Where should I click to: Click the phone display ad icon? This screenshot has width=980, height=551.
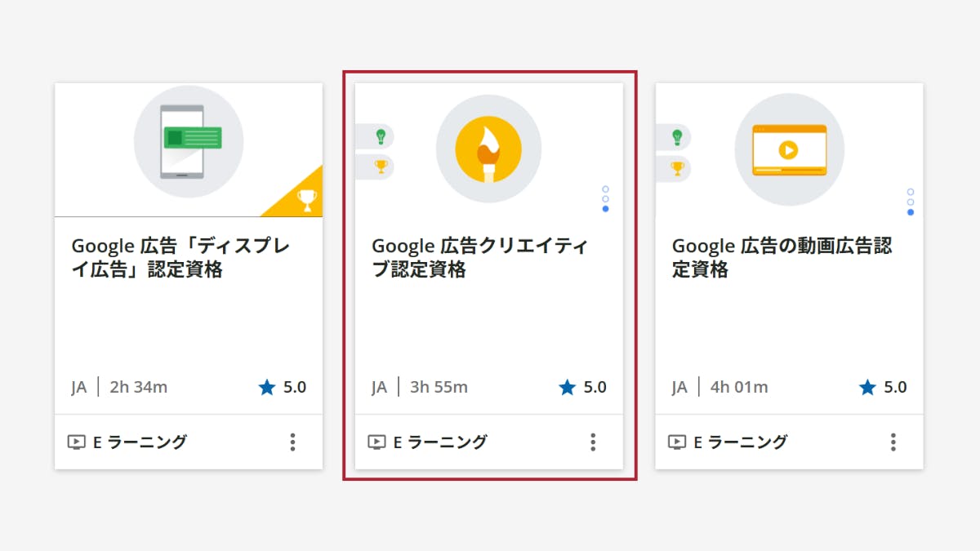(190, 140)
